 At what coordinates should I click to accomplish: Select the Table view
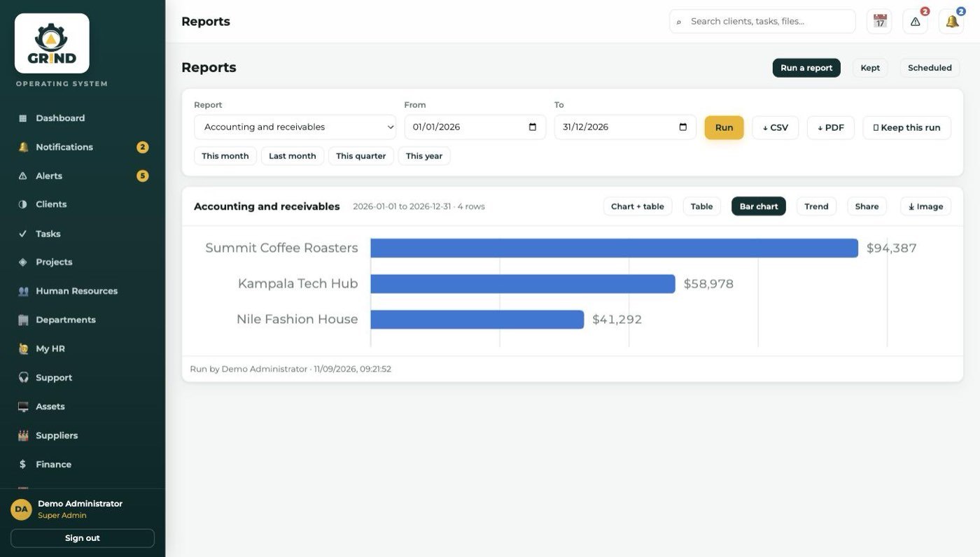click(x=701, y=206)
